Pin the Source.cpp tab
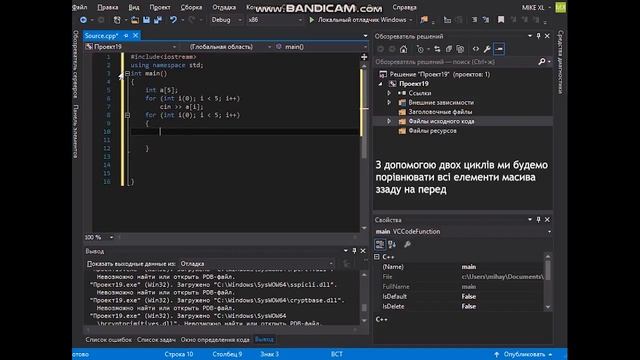The image size is (640, 360). 126,36
